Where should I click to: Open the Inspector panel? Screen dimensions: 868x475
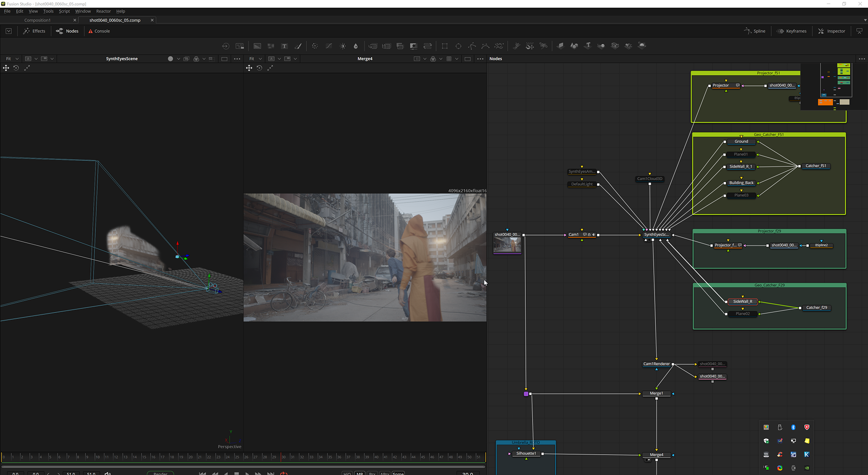pos(831,31)
